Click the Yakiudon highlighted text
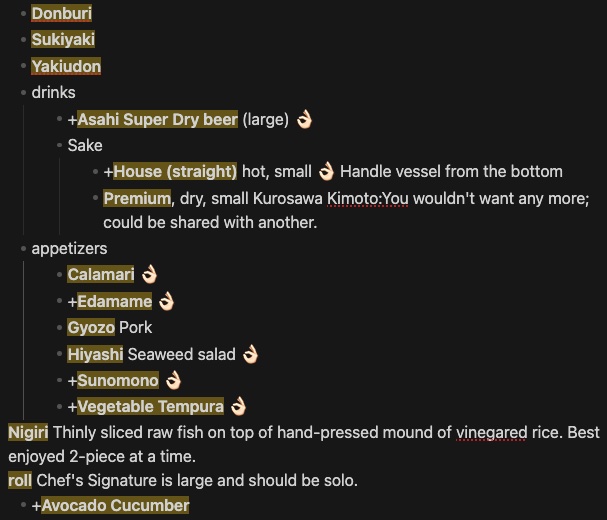The image size is (607, 520). (x=66, y=66)
